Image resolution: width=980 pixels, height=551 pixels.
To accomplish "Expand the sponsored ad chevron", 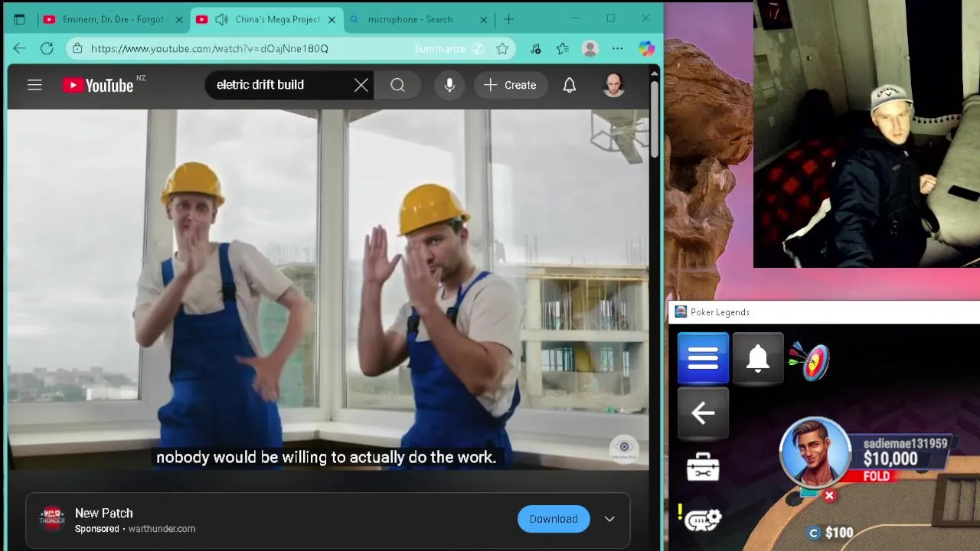I will coord(609,519).
